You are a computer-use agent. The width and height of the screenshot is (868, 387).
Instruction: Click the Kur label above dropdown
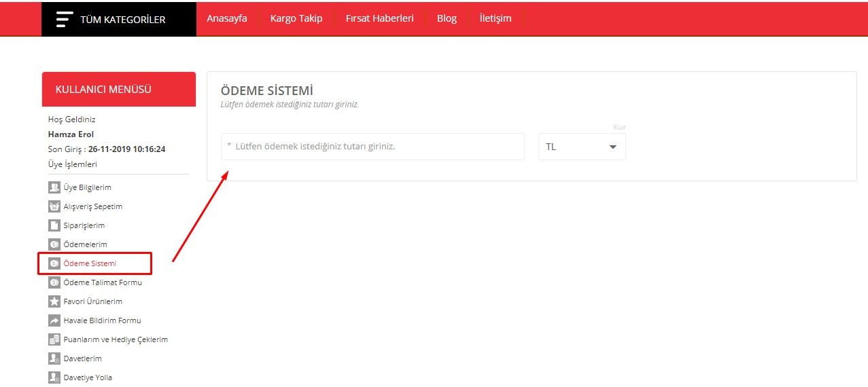[620, 127]
